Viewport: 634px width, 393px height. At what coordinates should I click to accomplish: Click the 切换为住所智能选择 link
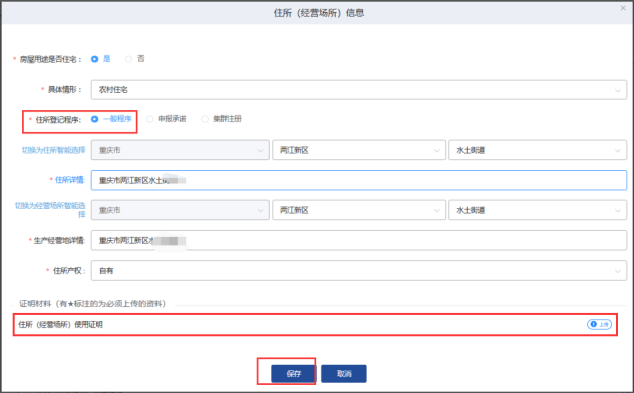tap(53, 150)
